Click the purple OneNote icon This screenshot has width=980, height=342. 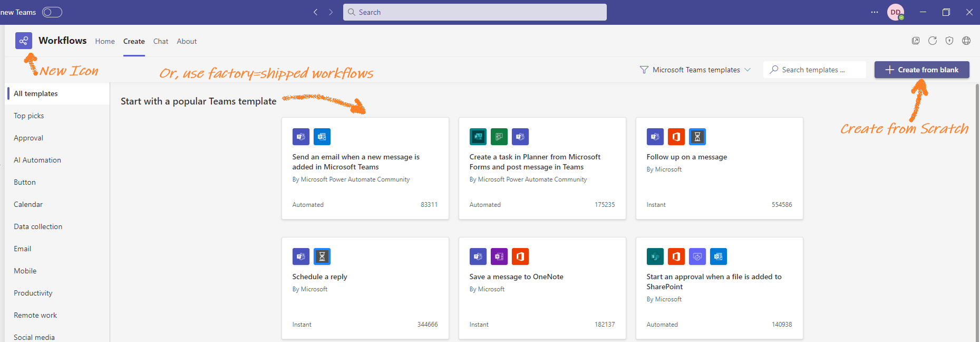click(x=499, y=256)
